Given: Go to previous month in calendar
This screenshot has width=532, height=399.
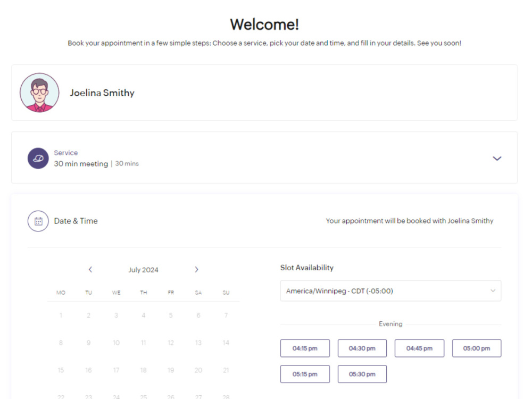Looking at the screenshot, I should 90,269.
